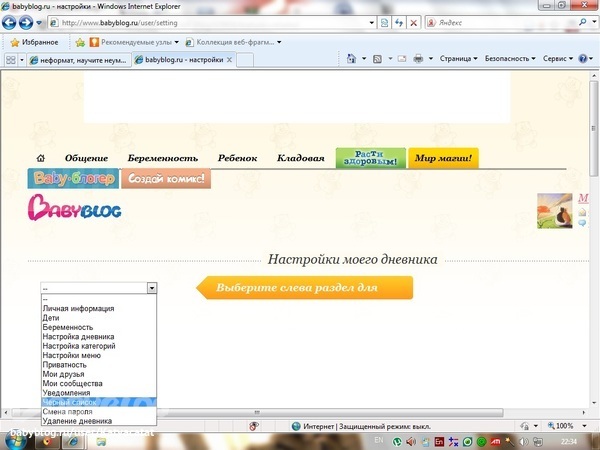Click the Создай комикс! button
Image resolution: width=600 pixels, height=450 pixels.
[x=166, y=180]
